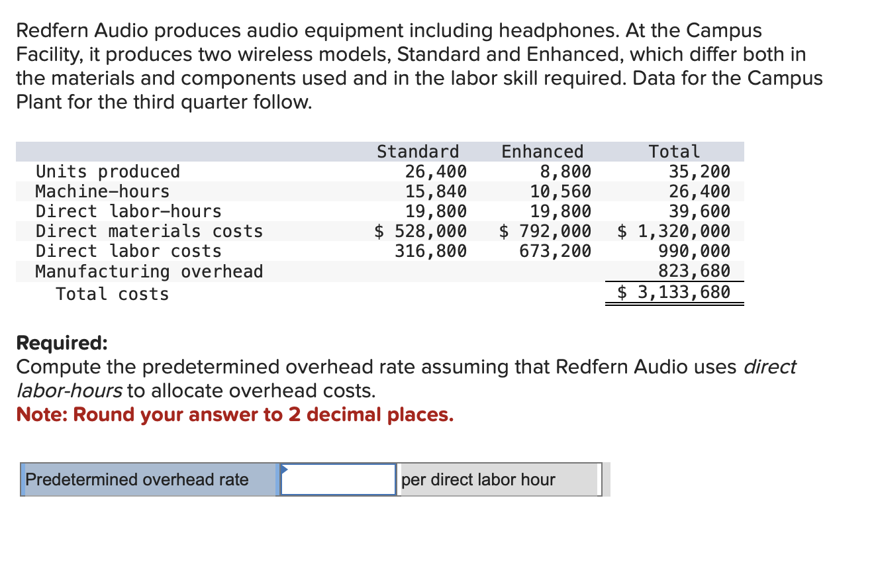Click the 'Standard' column header
The width and height of the screenshot is (878, 588).
(x=418, y=152)
